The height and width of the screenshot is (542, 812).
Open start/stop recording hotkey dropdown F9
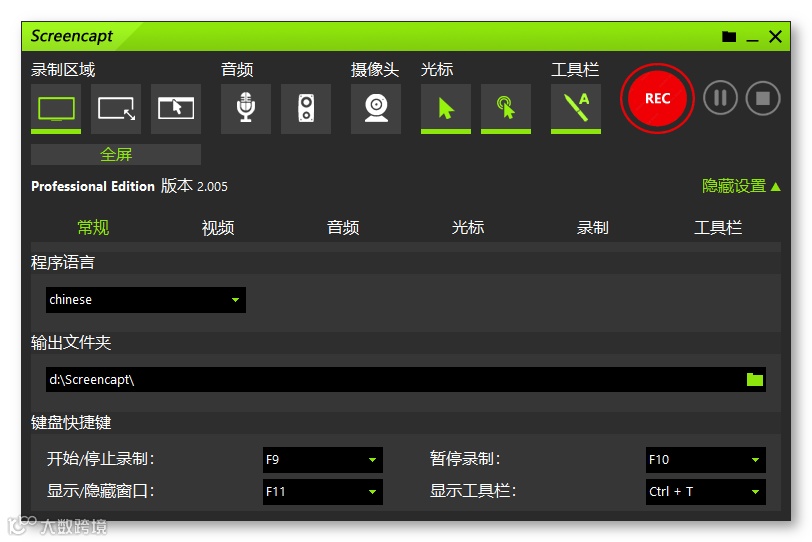point(323,460)
